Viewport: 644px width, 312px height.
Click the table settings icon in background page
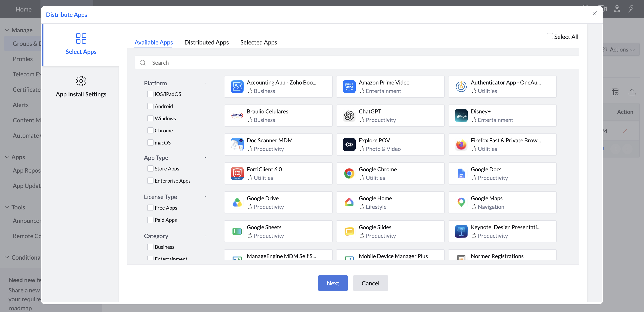[x=615, y=92]
